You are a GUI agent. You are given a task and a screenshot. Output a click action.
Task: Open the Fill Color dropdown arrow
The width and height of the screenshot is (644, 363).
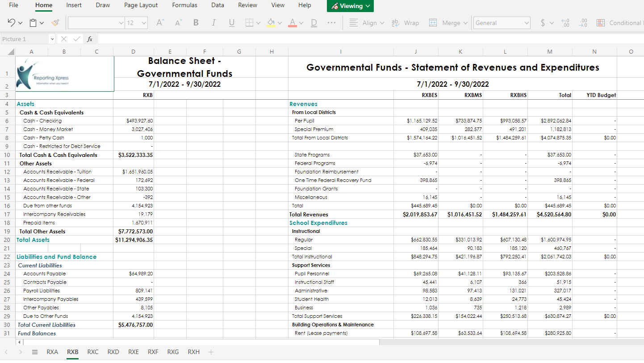tap(280, 22)
